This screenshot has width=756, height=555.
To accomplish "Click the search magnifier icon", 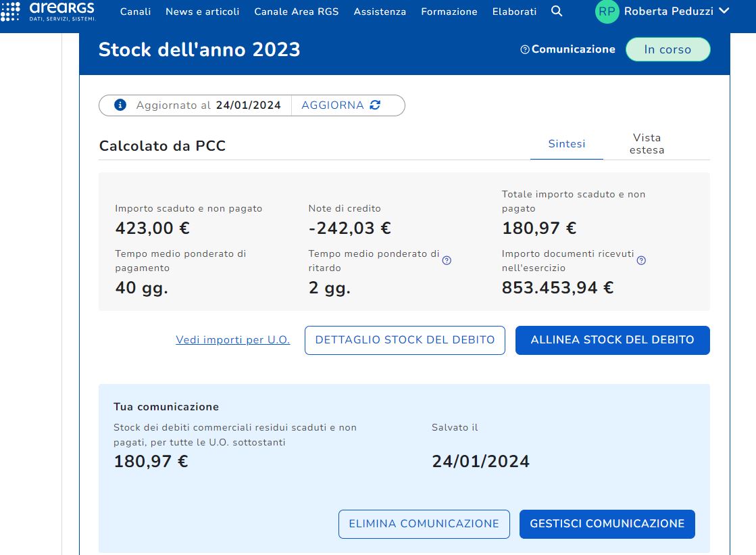I will (557, 11).
